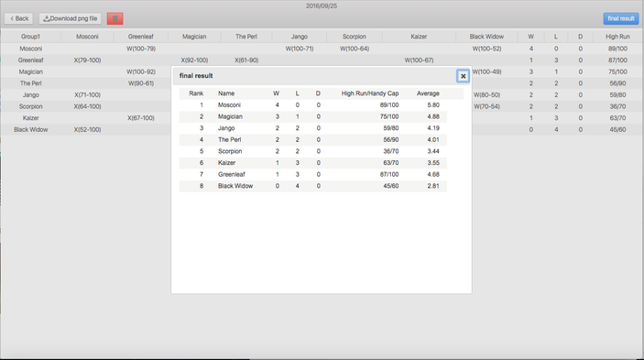Click the X(71-100) result cell
This screenshot has width=644, height=360.
(87, 95)
